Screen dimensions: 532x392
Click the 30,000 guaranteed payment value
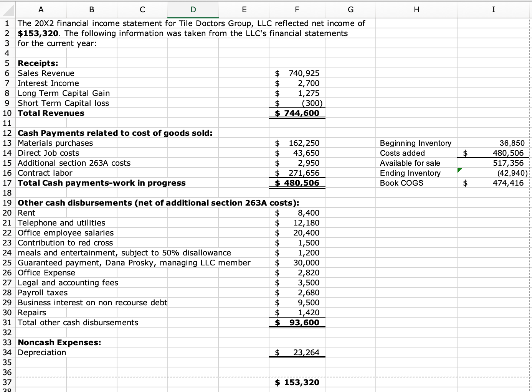(306, 263)
